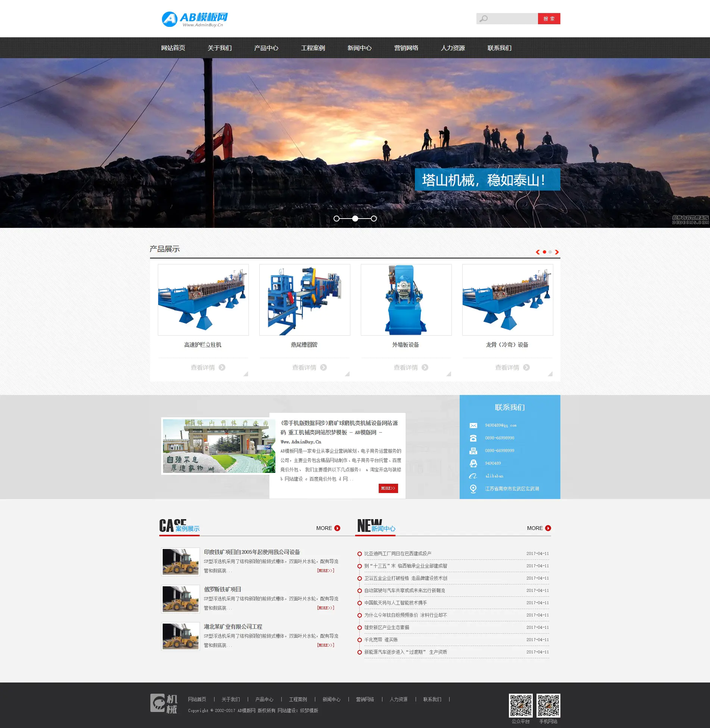The width and height of the screenshot is (710, 728).
Task: Click the magnifier icon in search box
Action: 484,19
